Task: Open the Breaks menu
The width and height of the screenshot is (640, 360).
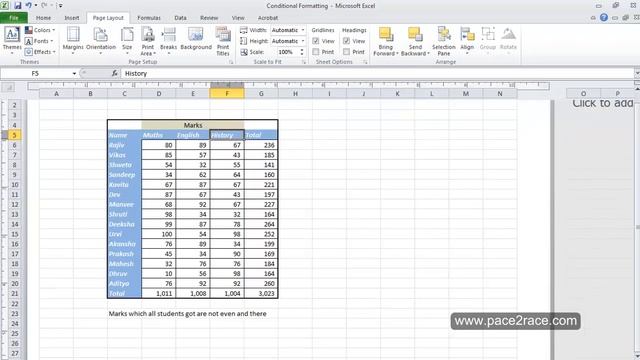Action: (x=169, y=40)
